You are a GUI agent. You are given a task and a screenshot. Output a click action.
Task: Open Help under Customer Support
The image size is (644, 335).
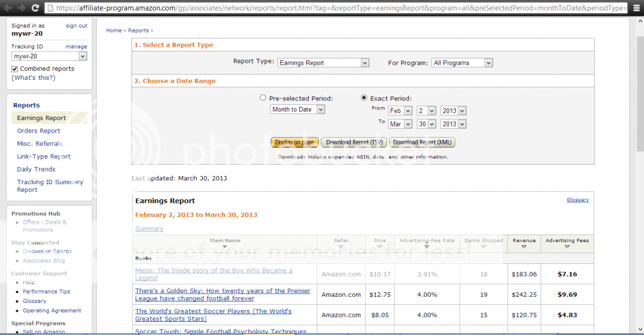click(x=28, y=282)
